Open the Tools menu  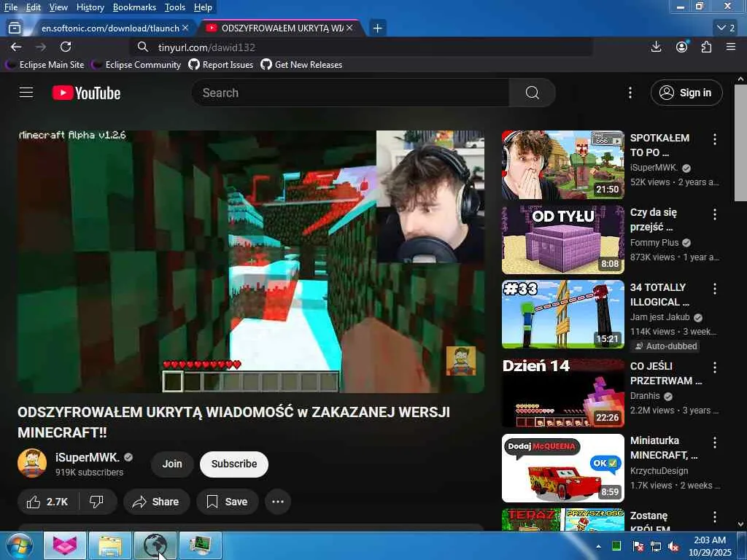(175, 7)
